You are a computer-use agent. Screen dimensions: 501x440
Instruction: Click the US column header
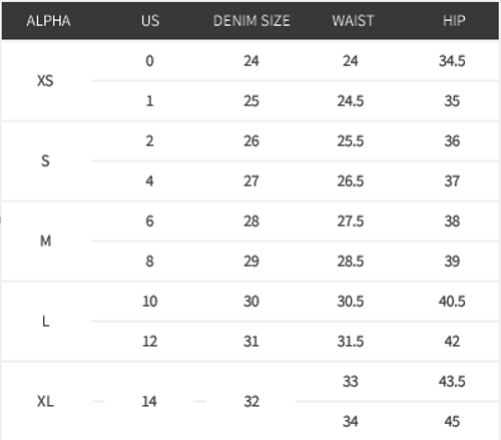click(x=150, y=21)
